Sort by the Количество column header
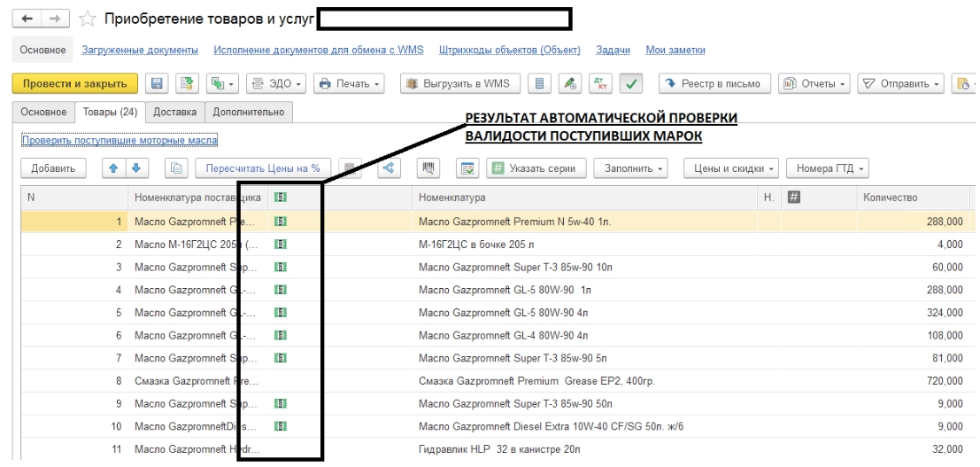The height and width of the screenshot is (467, 980). [913, 198]
